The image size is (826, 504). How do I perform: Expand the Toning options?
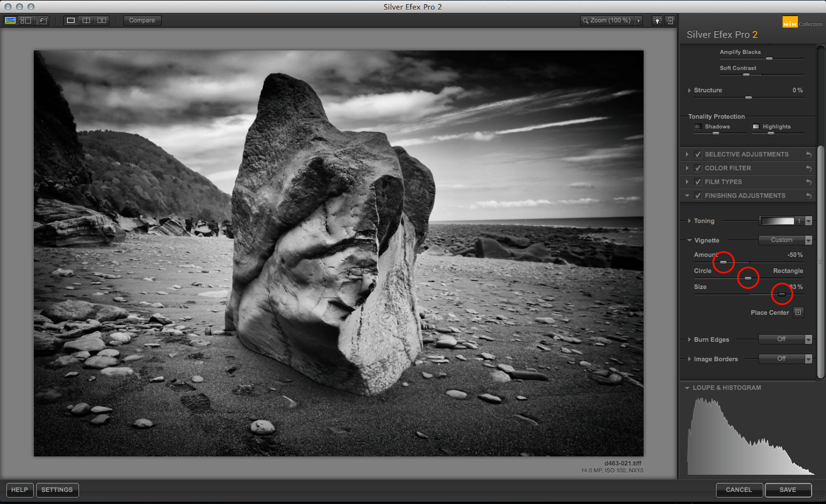[689, 221]
